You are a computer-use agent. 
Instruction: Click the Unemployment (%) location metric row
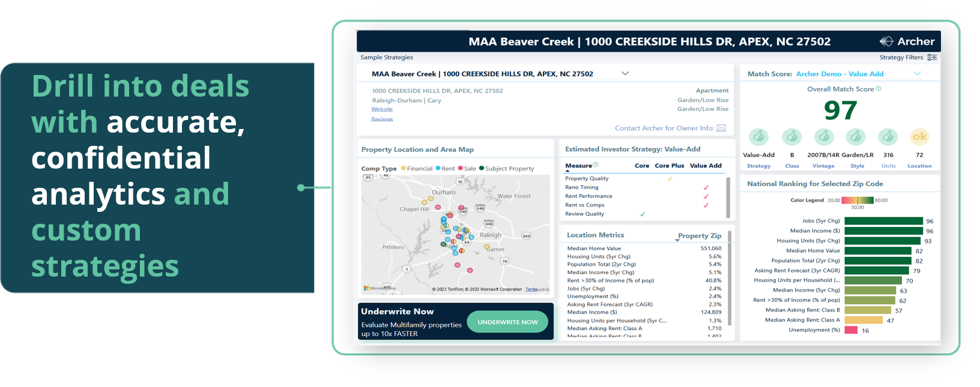click(644, 296)
